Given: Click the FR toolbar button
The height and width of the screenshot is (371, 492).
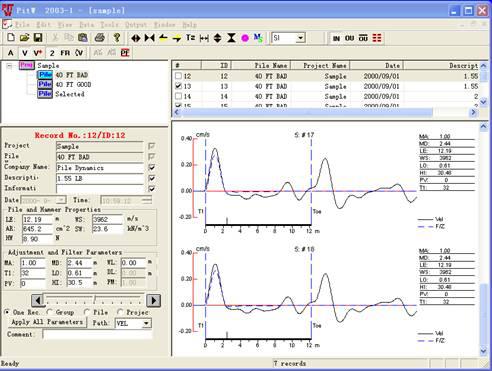Looking at the screenshot, I should click(x=65, y=53).
